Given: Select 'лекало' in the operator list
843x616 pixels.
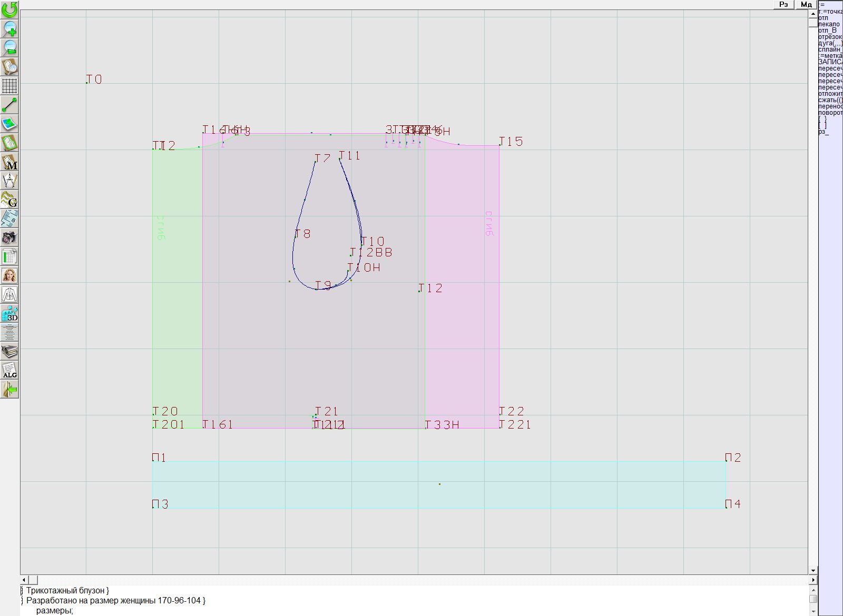Looking at the screenshot, I should 829,24.
